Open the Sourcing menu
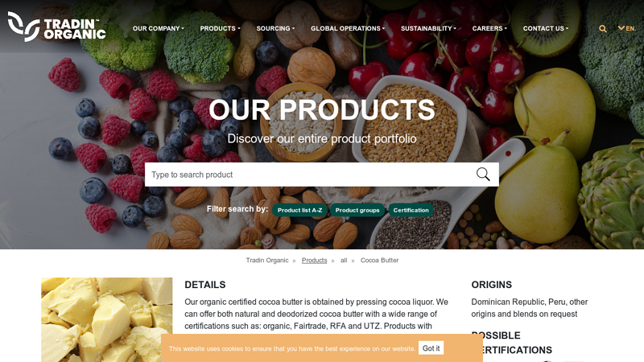644x362 pixels. (275, 28)
